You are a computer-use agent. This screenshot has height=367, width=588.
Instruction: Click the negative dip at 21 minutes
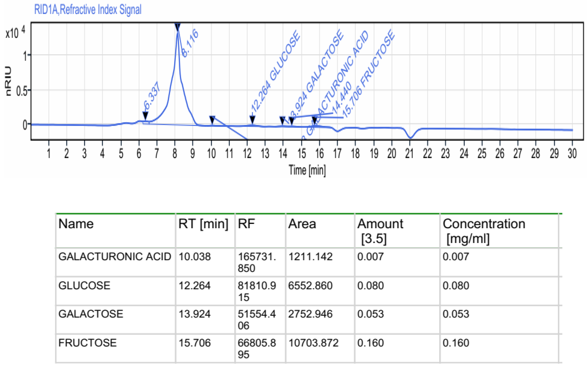[410, 137]
